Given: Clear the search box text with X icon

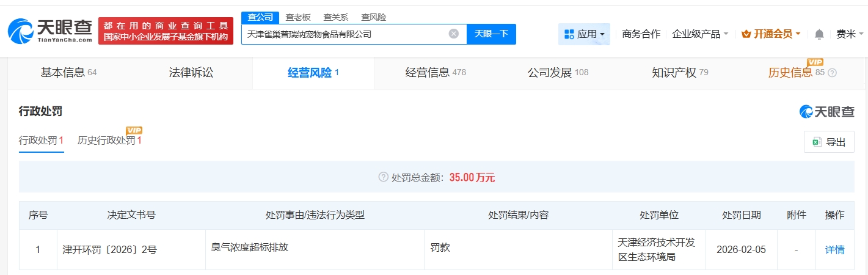Looking at the screenshot, I should click(x=453, y=34).
